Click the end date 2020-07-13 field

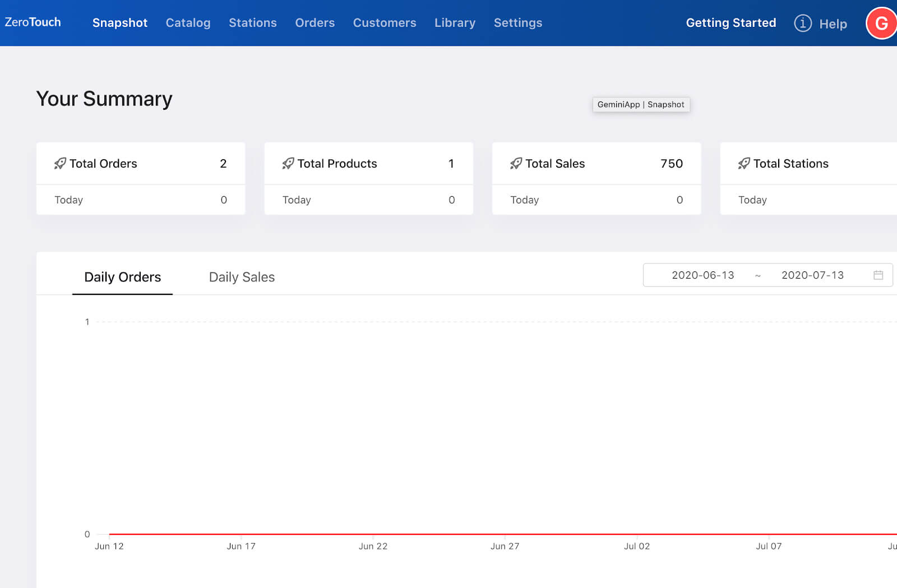tap(812, 275)
